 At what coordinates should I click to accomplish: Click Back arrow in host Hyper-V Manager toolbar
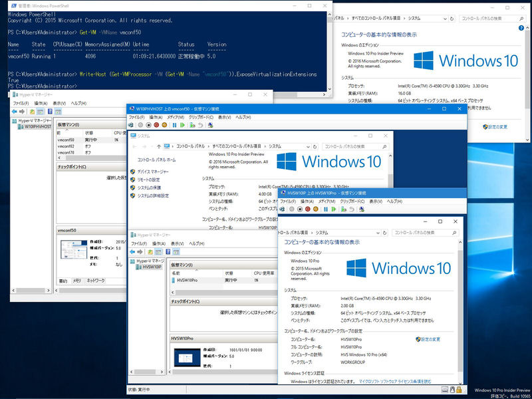pos(14,112)
